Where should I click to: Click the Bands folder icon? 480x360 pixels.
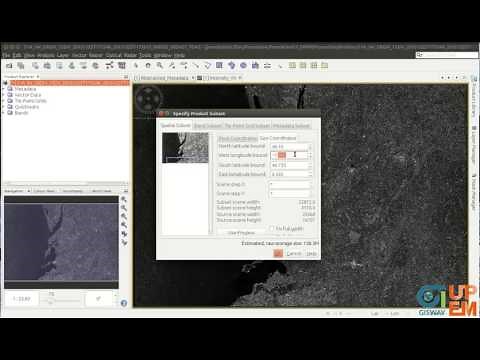point(10,113)
